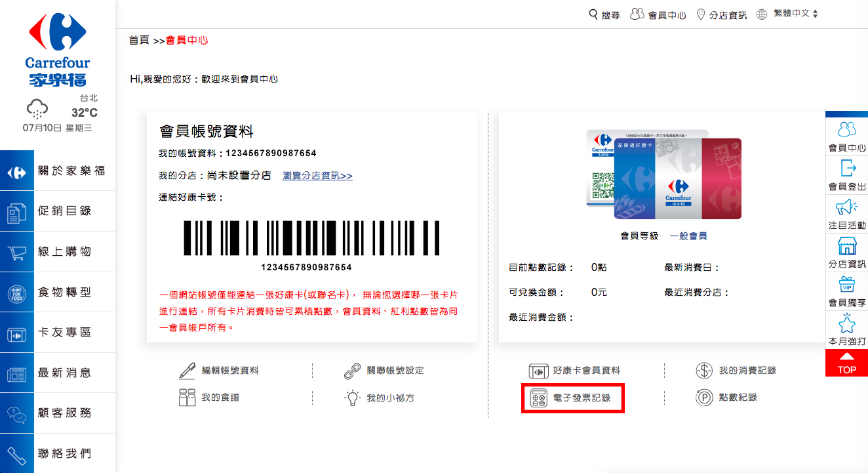Image resolution: width=868 pixels, height=473 pixels.
Task: Open 卡友專區 sidebar menu
Action: pyautogui.click(x=58, y=333)
